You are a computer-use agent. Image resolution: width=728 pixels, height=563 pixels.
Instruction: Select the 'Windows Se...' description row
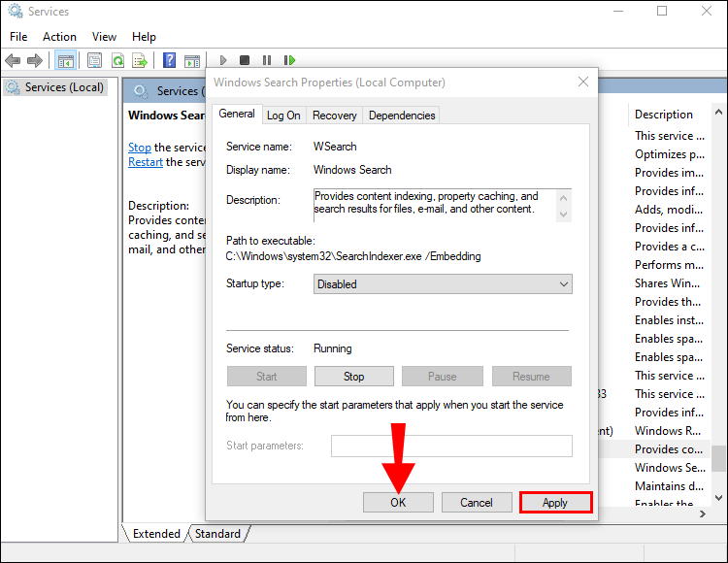tap(669, 468)
